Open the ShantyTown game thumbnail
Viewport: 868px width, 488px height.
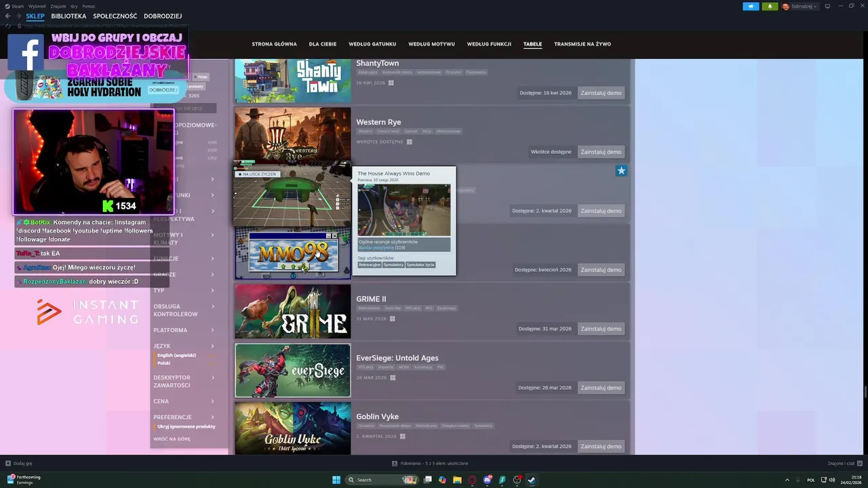(293, 80)
